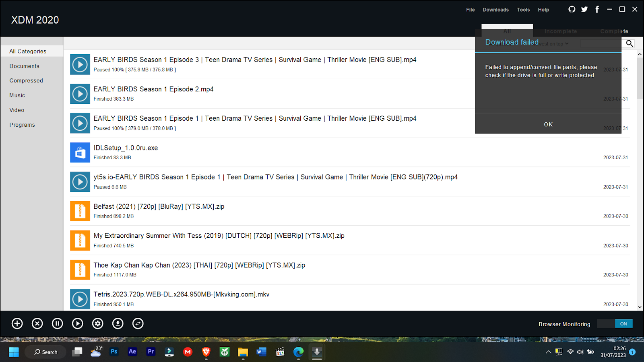Select Video category
This screenshot has width=644, height=362.
[x=17, y=110]
